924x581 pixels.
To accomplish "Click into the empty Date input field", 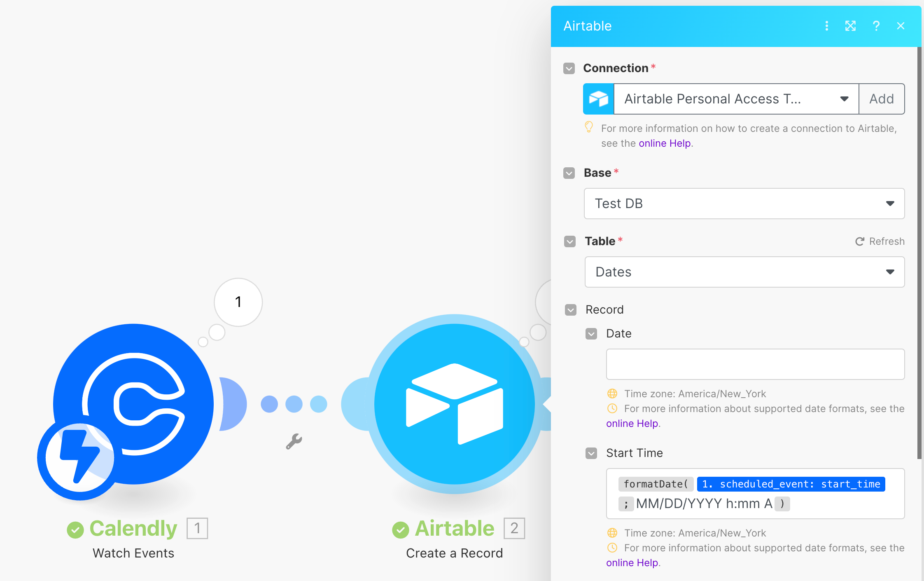I will click(x=755, y=364).
